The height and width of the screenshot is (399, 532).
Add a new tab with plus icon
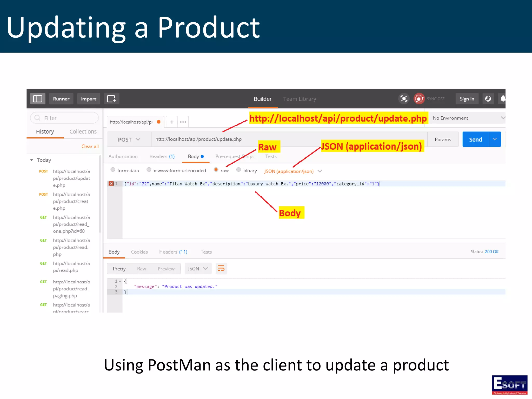(x=172, y=122)
